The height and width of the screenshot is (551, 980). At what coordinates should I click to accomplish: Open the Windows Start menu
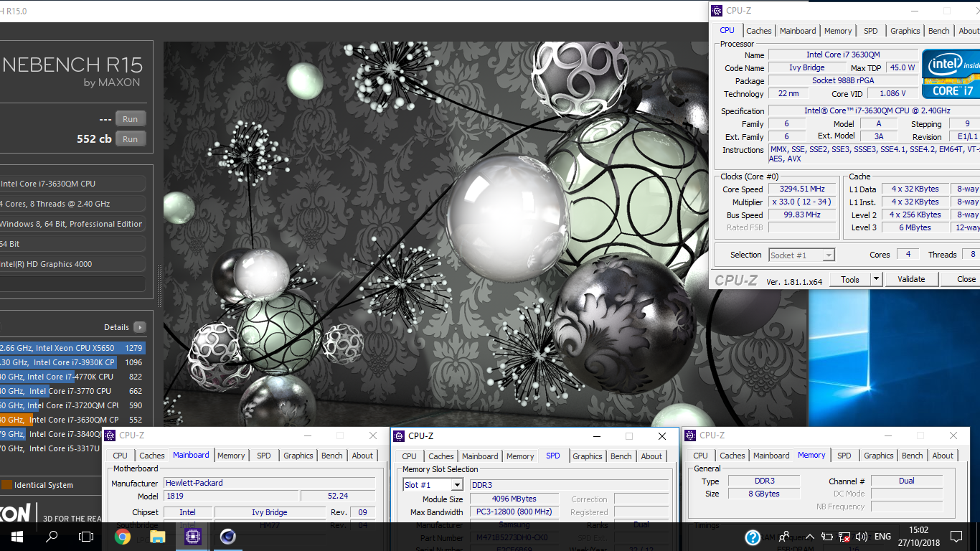pos(17,537)
